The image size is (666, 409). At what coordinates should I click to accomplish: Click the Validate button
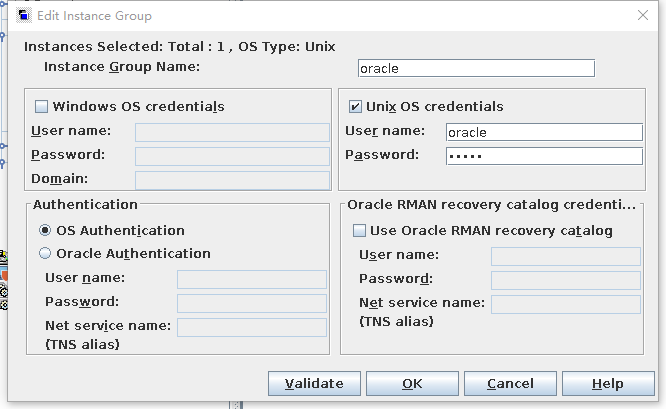(x=314, y=384)
